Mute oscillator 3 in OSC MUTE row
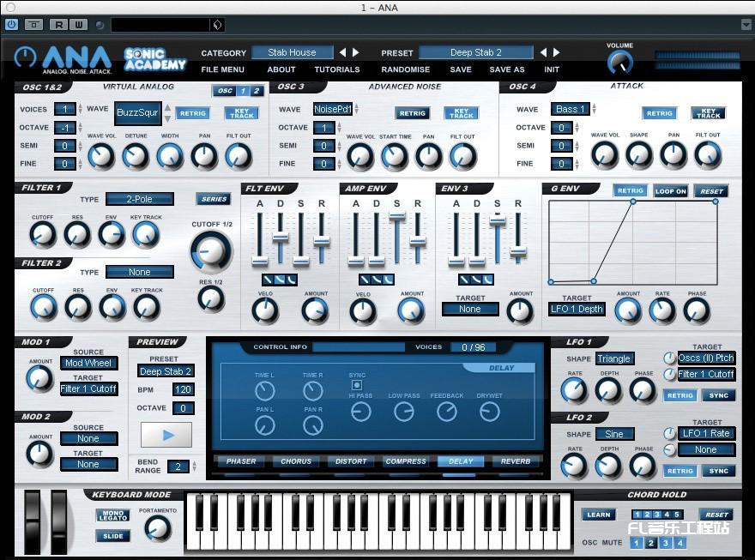The width and height of the screenshot is (755, 560). (x=664, y=542)
